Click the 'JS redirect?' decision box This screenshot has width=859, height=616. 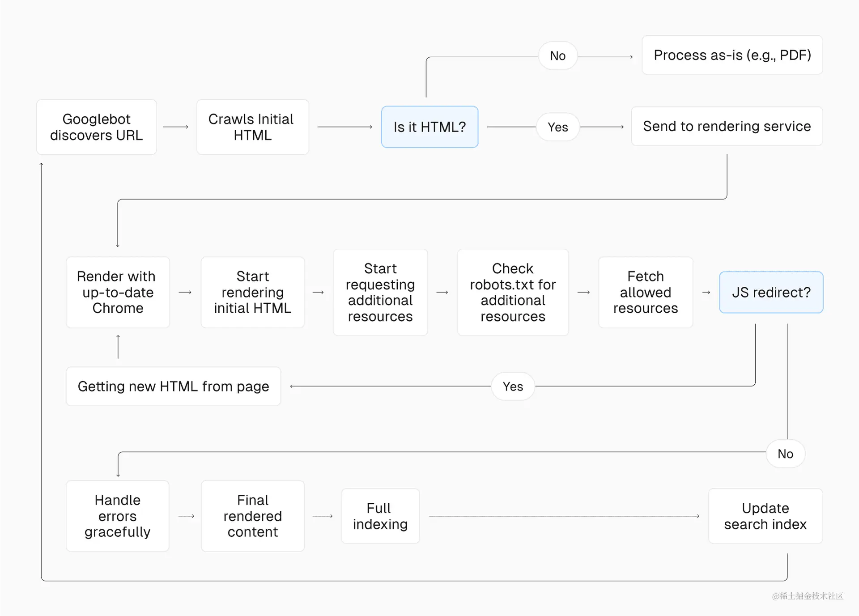771,292
